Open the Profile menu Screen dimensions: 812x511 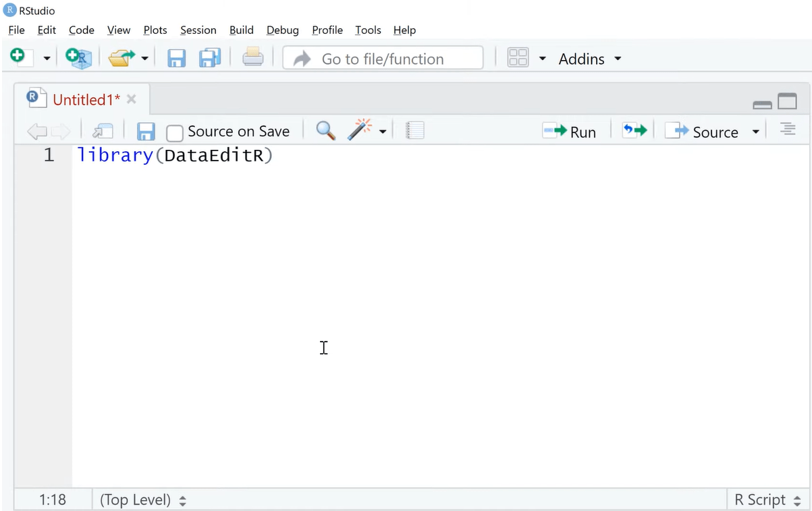click(327, 30)
